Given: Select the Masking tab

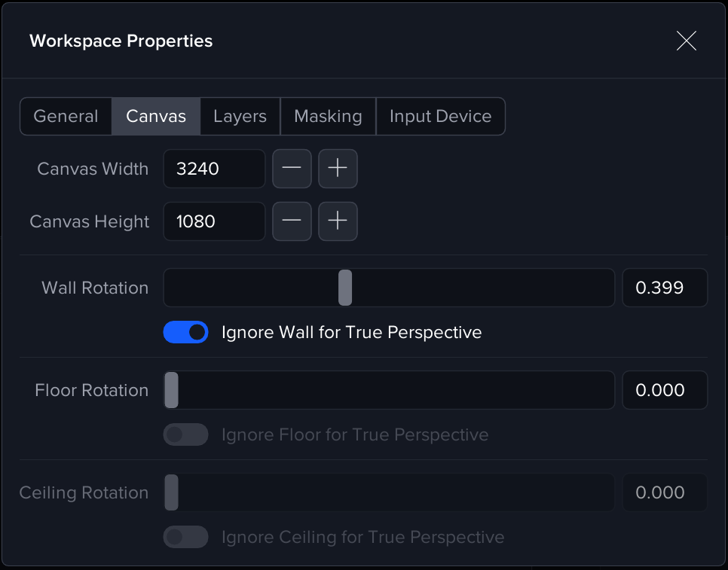Looking at the screenshot, I should [x=328, y=117].
